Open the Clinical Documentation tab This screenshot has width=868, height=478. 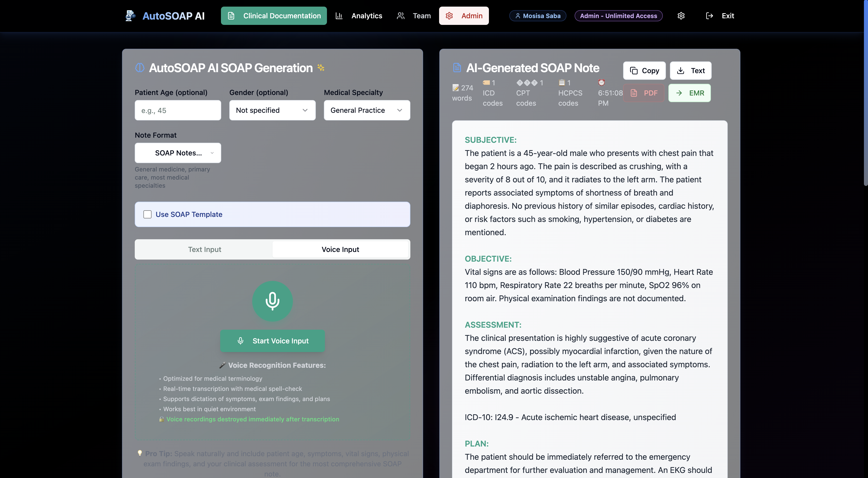tap(274, 16)
